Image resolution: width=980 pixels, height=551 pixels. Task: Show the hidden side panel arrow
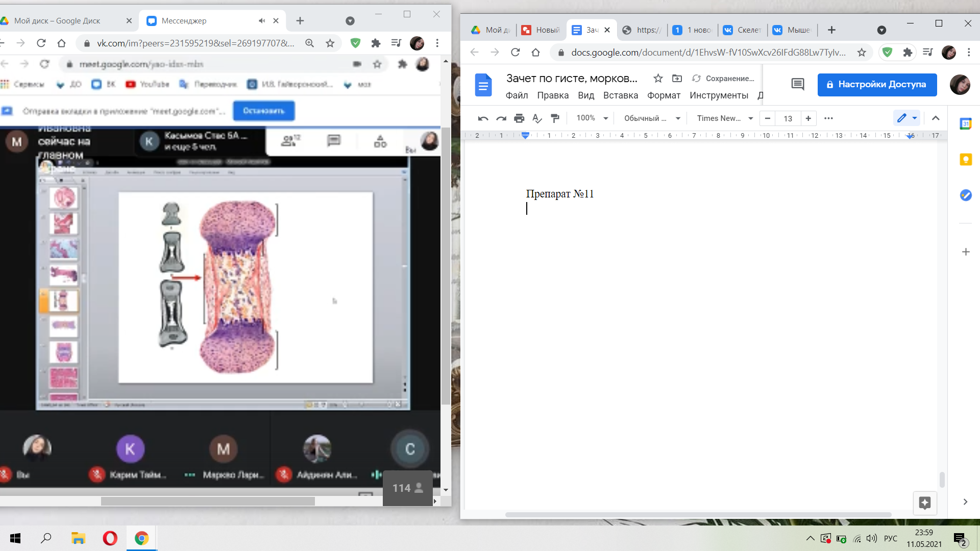click(x=965, y=502)
